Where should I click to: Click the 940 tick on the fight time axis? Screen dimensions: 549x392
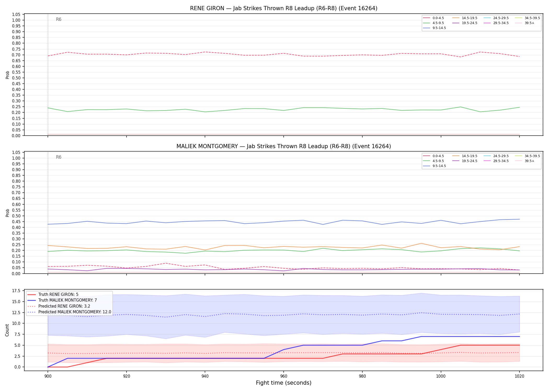point(205,376)
